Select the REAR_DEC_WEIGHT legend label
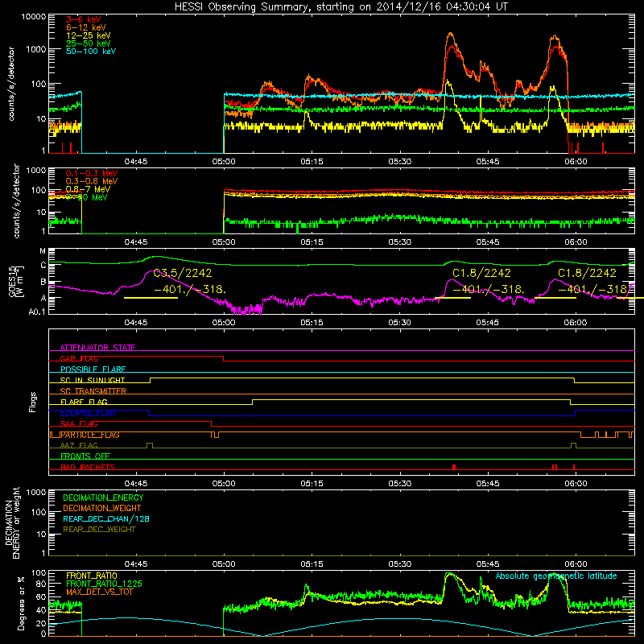This screenshot has height=644, width=644. pos(99,530)
